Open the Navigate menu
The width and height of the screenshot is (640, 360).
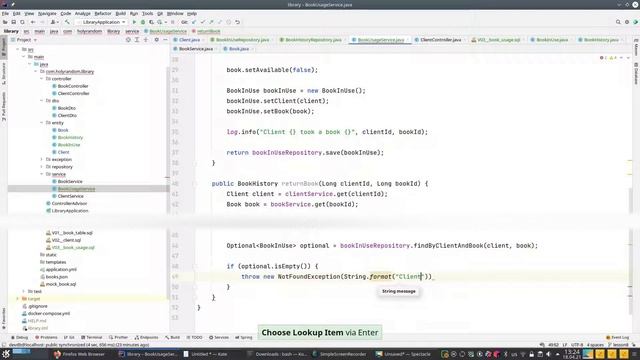[47, 13]
